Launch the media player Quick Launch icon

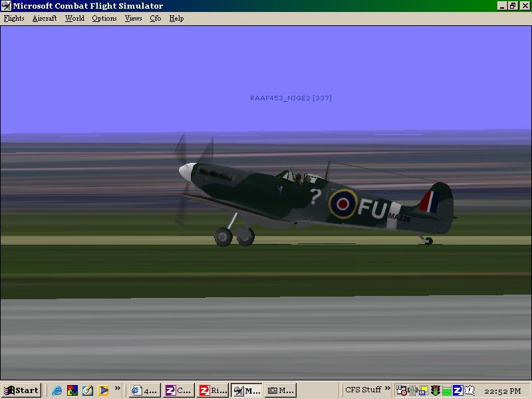(x=103, y=390)
